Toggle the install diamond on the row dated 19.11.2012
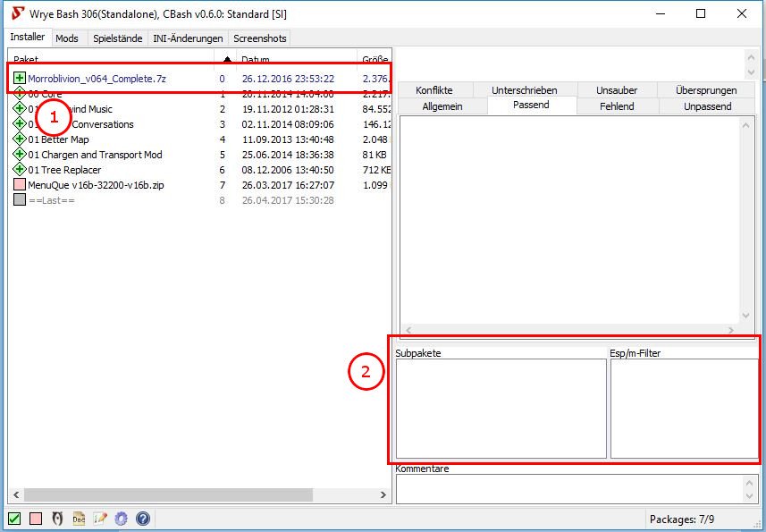The image size is (766, 532). pyautogui.click(x=19, y=108)
